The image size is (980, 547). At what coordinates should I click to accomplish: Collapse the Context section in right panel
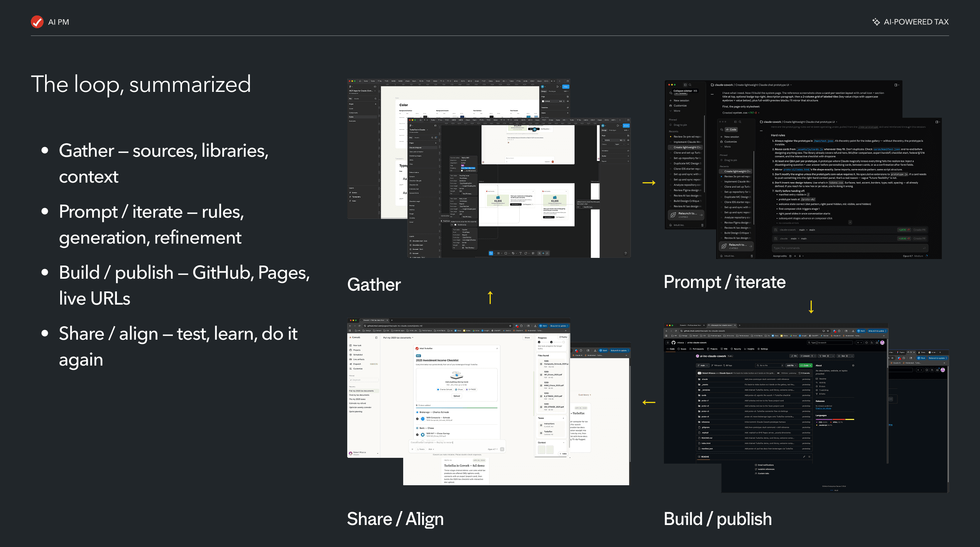(x=564, y=442)
